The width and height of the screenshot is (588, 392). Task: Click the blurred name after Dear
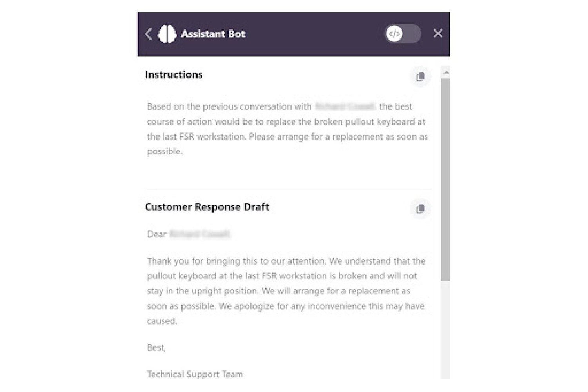[x=200, y=234]
